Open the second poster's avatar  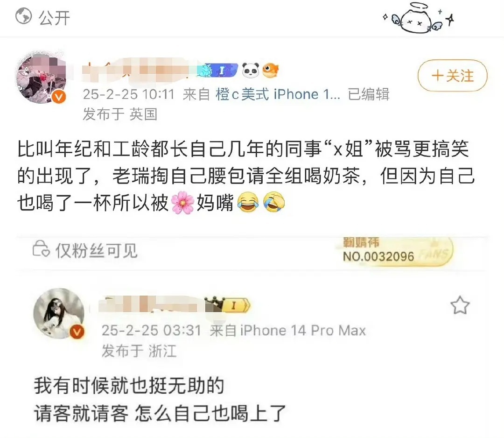pyautogui.click(x=59, y=313)
